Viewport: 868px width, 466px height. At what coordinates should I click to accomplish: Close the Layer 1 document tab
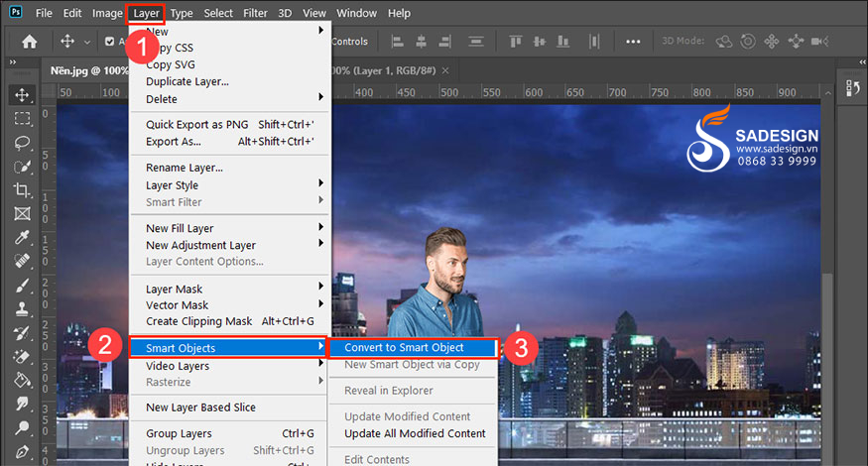(x=445, y=70)
